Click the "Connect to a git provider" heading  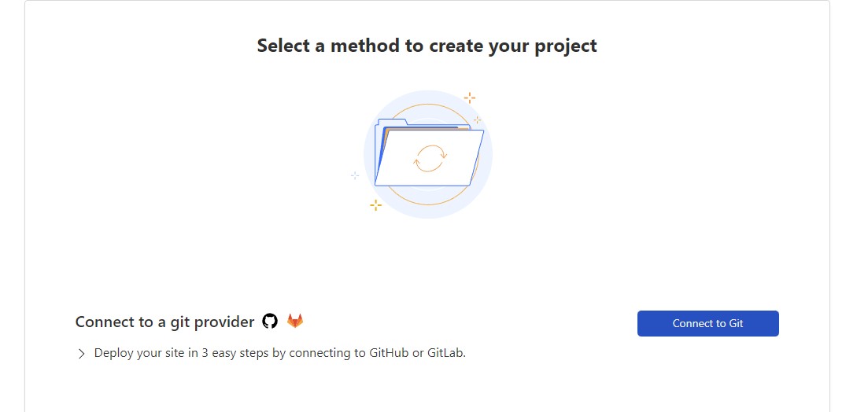pos(165,322)
